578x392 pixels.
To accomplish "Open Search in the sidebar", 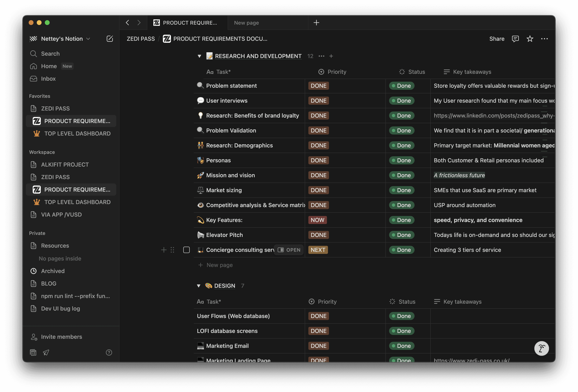I will [x=71, y=54].
